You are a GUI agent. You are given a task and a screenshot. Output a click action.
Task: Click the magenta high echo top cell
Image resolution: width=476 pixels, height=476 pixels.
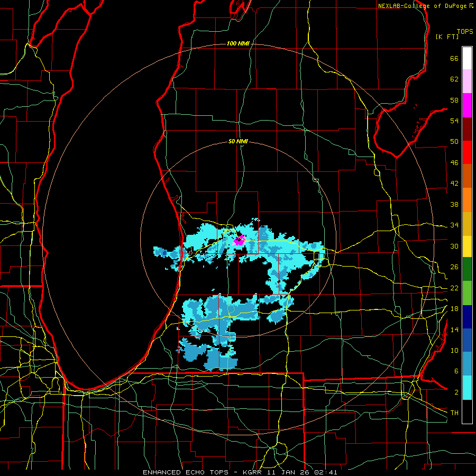[239, 240]
